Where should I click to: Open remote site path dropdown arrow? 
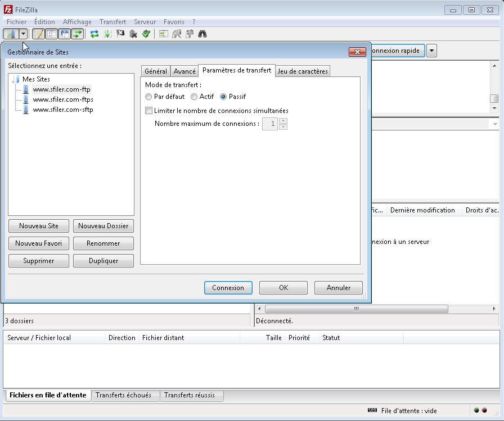pyautogui.click(x=495, y=124)
